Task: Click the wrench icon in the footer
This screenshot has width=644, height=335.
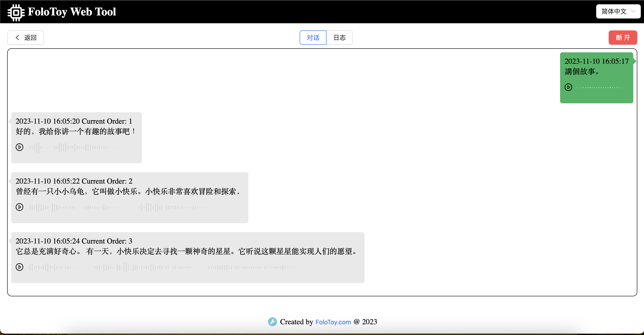Action: (273, 322)
